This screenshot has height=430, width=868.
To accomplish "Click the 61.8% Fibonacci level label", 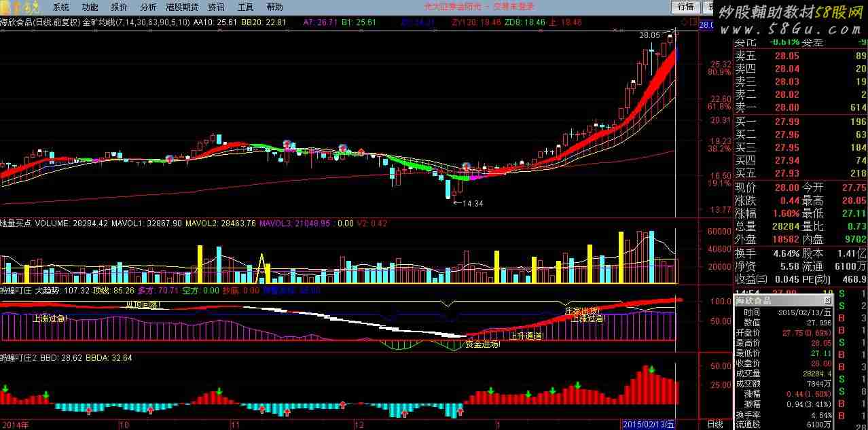I will coord(719,107).
